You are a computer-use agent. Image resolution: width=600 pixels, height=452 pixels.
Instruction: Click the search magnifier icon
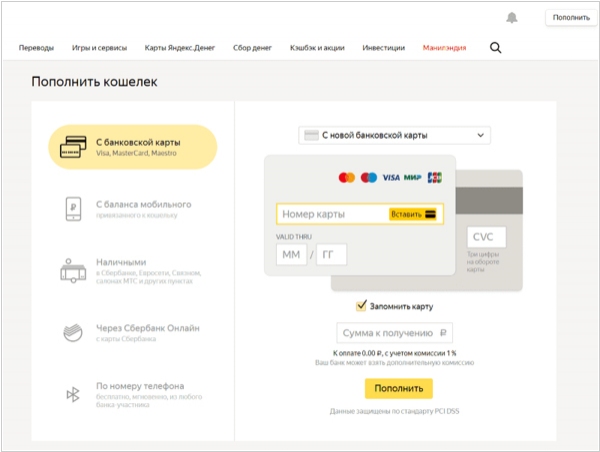click(x=496, y=48)
